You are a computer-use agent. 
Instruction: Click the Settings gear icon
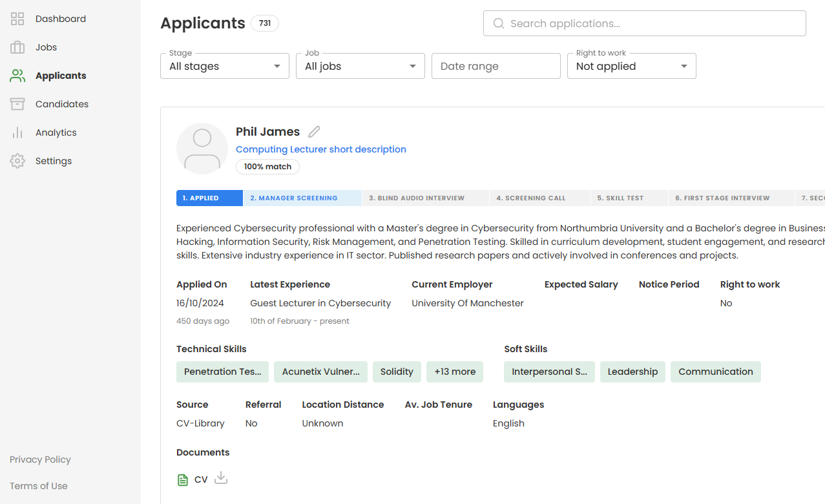pos(17,160)
